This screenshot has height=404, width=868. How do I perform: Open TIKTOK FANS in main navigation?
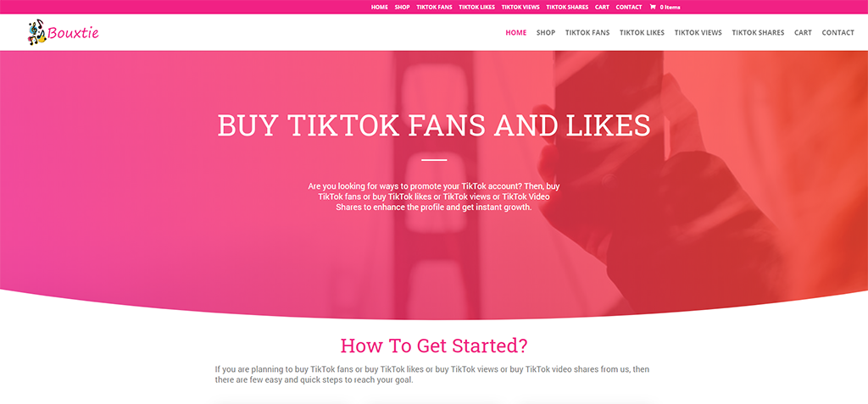coord(587,33)
